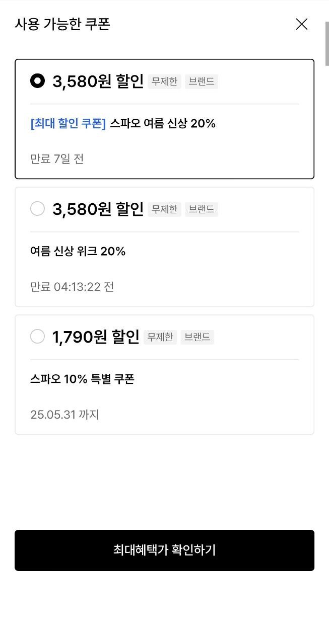
Task: Click the 무제한 tag on second coupon
Action: [x=164, y=209]
